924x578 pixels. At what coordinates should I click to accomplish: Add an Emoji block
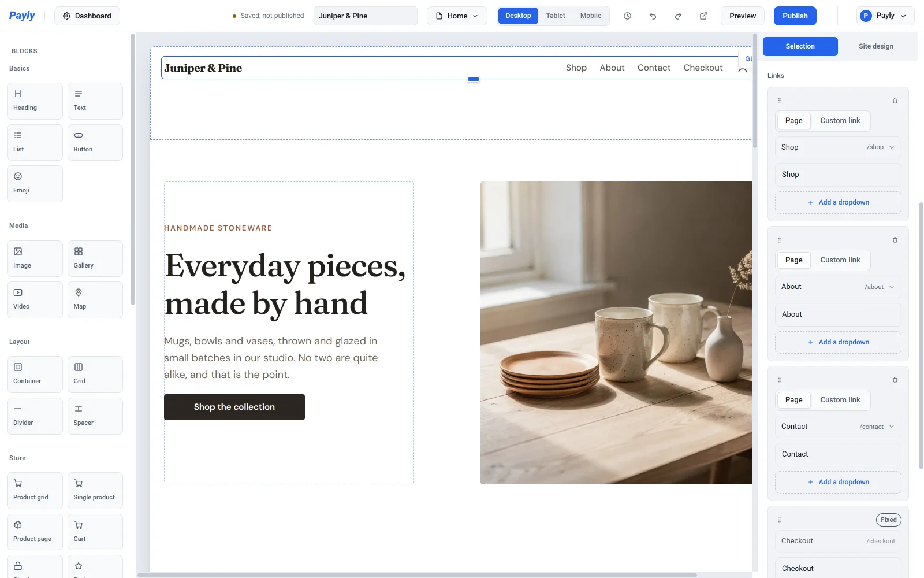coord(35,184)
